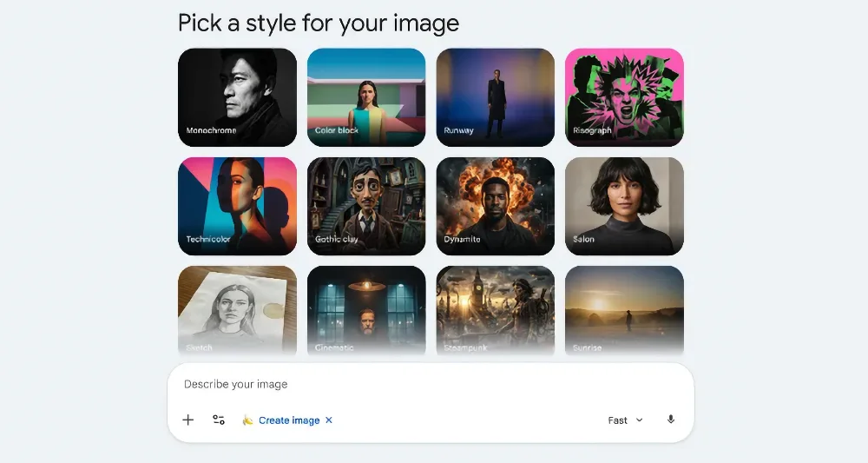Remove the Create image chip with X
Image resolution: width=868 pixels, height=463 pixels.
point(329,420)
